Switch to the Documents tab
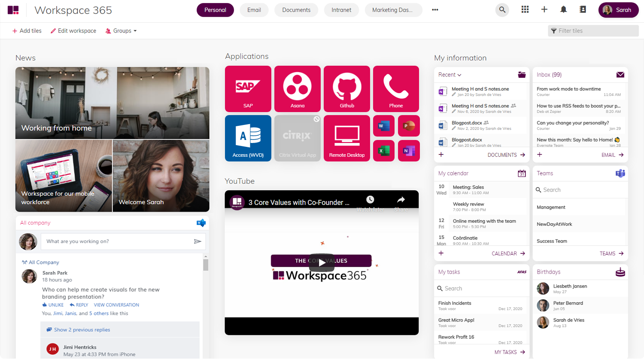The width and height of the screenshot is (644, 359). (296, 10)
